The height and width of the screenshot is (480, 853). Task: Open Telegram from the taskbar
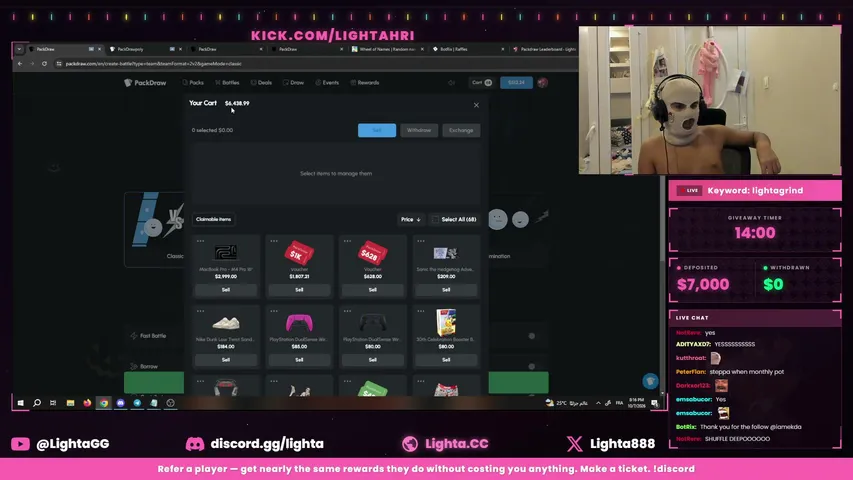point(137,403)
